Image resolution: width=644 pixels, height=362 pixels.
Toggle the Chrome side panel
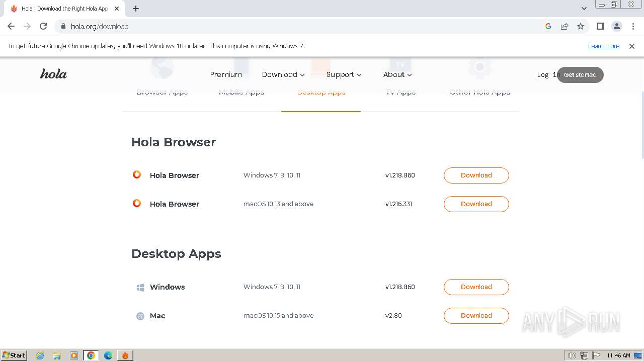tap(600, 26)
